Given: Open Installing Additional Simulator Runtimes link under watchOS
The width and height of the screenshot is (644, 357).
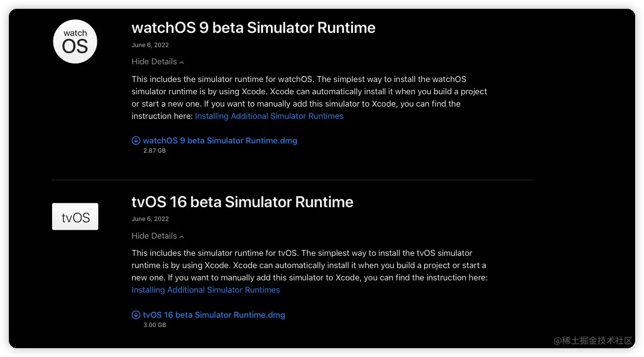Looking at the screenshot, I should point(269,116).
